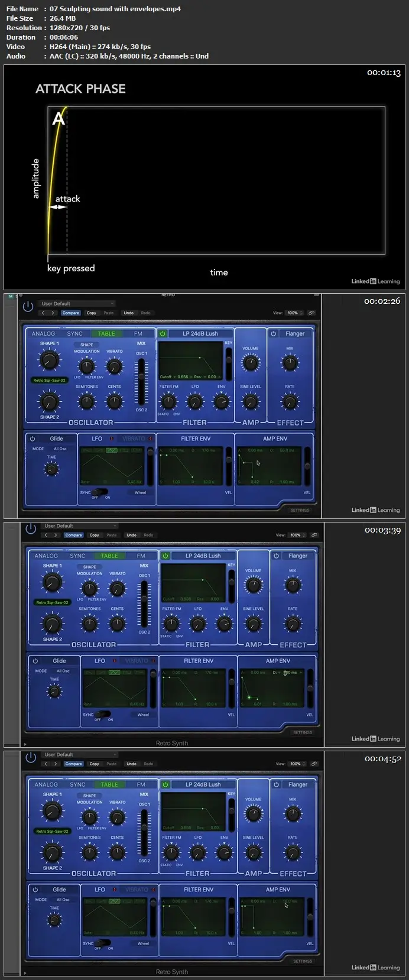This screenshot has width=409, height=980.
Task: Click previous preset arrow in 00:02:26 frame
Action: (43, 313)
